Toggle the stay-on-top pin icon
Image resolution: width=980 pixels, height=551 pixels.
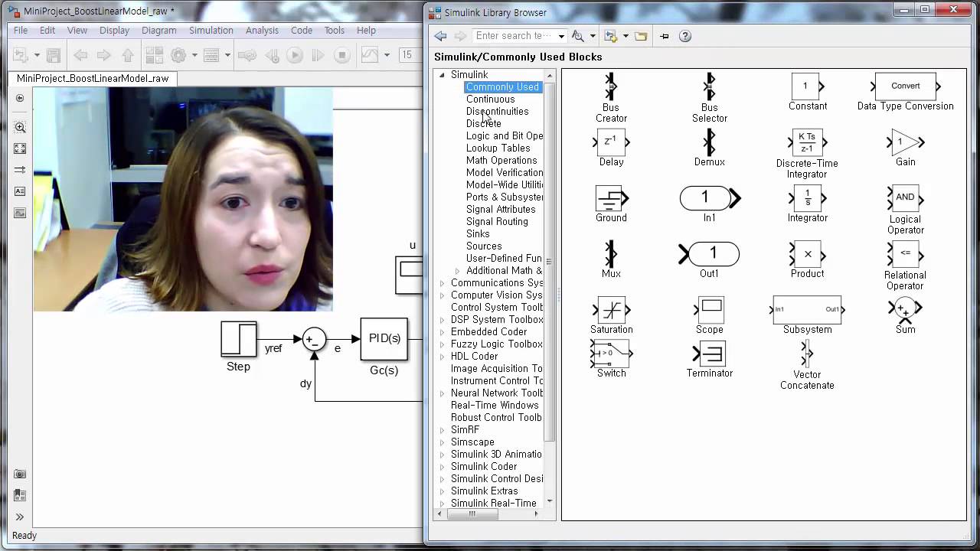(664, 36)
